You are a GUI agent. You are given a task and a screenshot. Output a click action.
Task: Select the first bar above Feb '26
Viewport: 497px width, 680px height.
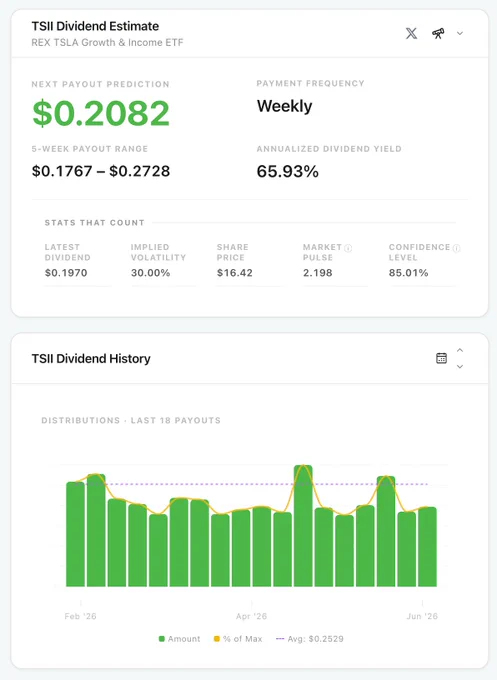[75, 534]
